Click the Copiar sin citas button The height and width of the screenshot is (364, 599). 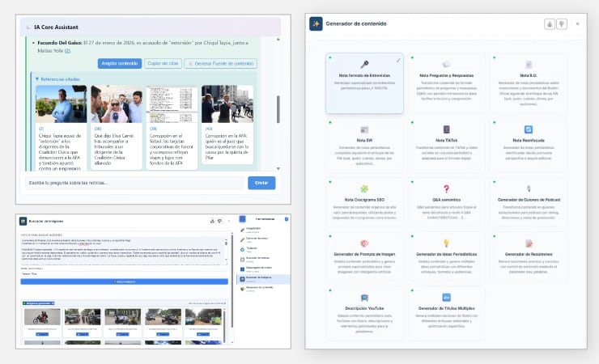(163, 63)
